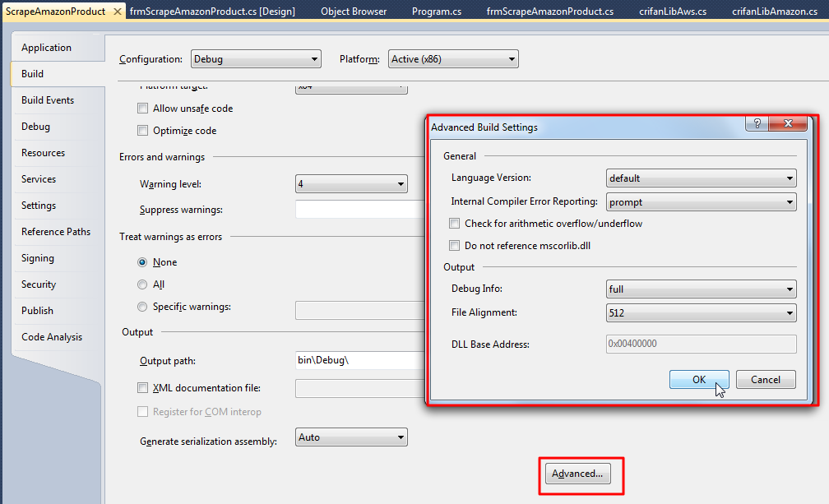Select the Application properties page
Viewport: 829px width, 504px height.
[58, 48]
